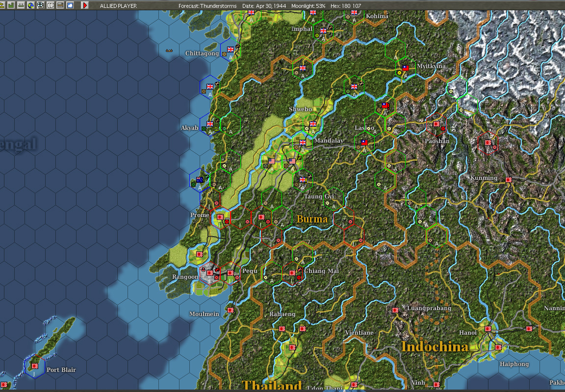565x392 pixels.
Task: Click the Indochina region label
Action: coord(435,346)
